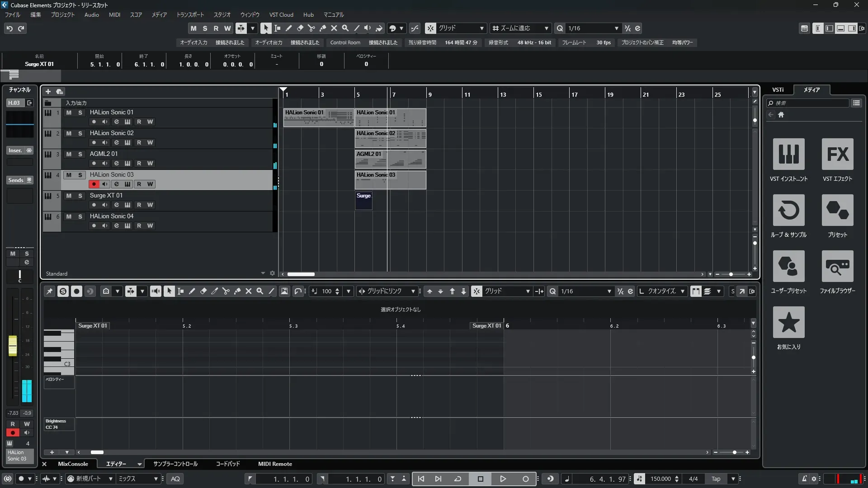The image size is (868, 488).
Task: Open the VST Effects FX tile
Action: (837, 154)
